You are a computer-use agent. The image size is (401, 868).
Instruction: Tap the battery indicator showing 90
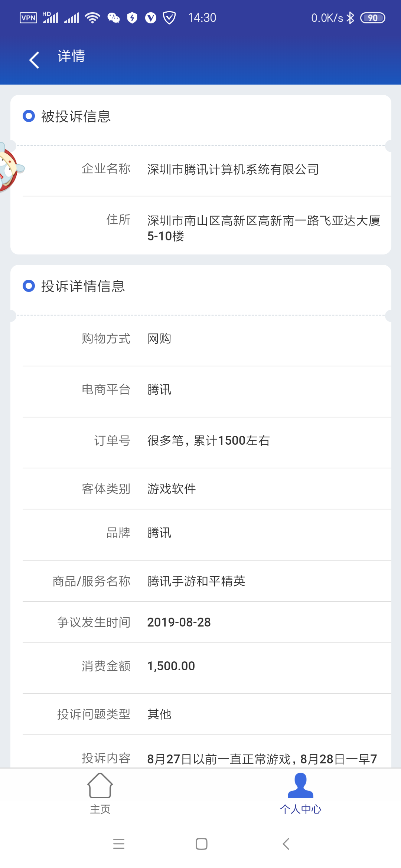pyautogui.click(x=372, y=18)
